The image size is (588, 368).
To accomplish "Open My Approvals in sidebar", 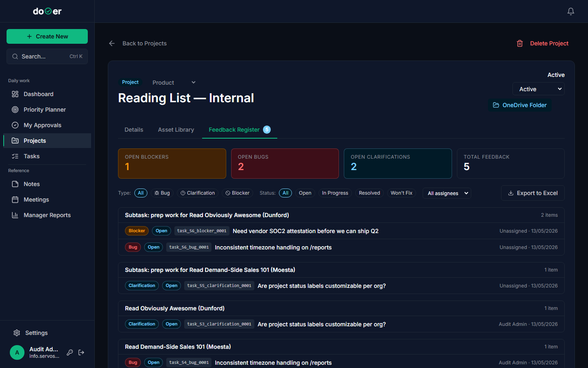I will tap(47, 125).
